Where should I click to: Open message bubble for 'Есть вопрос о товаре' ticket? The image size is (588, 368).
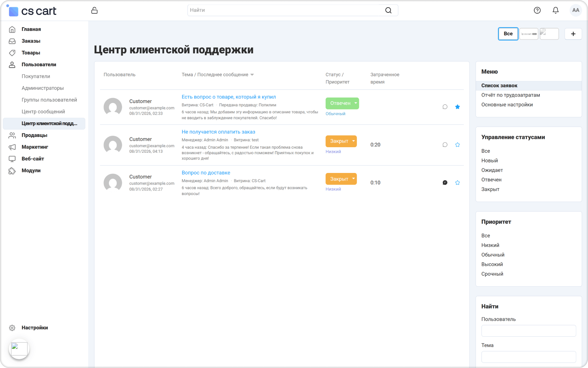pyautogui.click(x=445, y=107)
